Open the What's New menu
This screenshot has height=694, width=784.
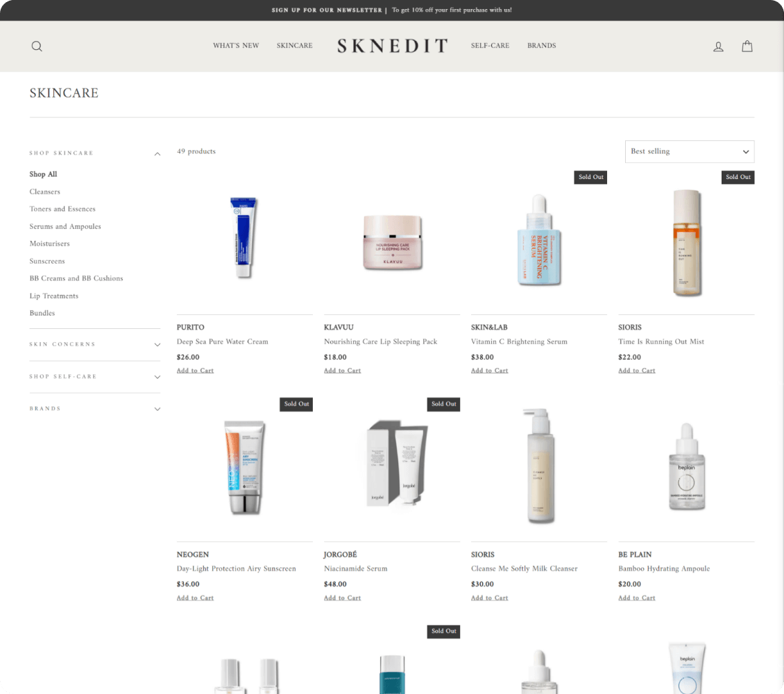pos(236,46)
